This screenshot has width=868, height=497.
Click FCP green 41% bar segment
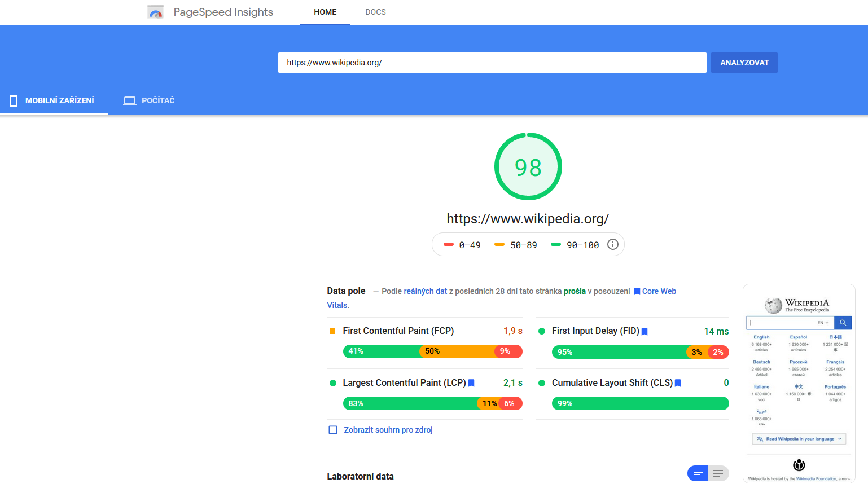(382, 351)
